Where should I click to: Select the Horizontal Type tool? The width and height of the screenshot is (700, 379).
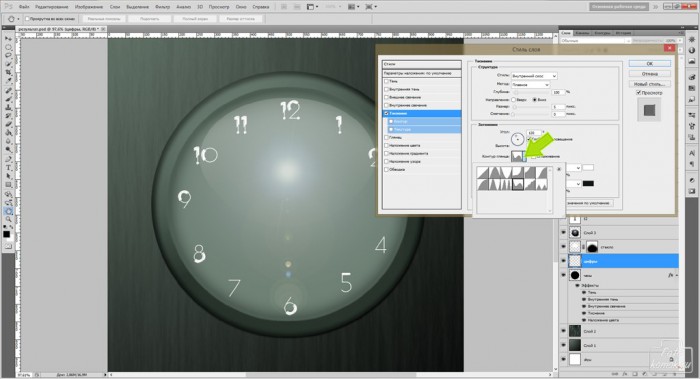8,168
